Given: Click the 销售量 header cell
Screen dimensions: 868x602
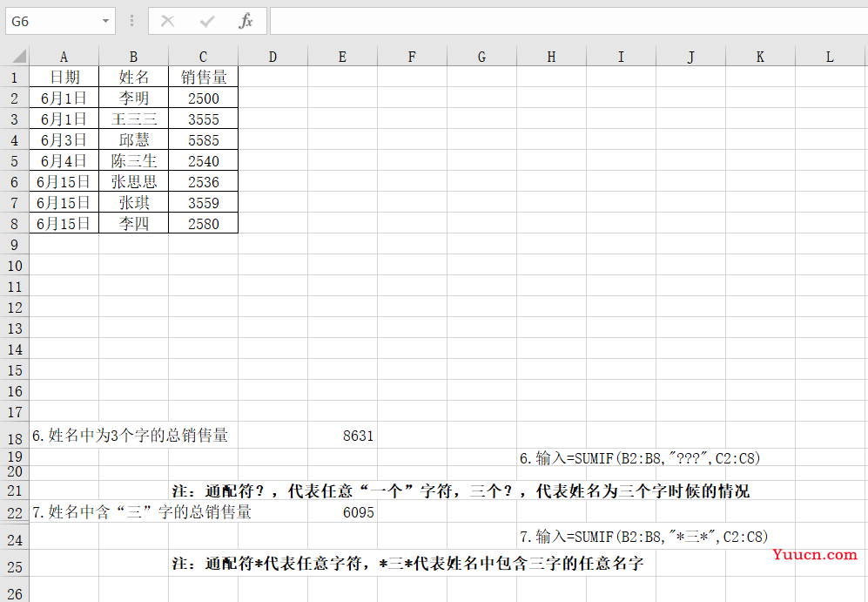Looking at the screenshot, I should click(x=203, y=77).
